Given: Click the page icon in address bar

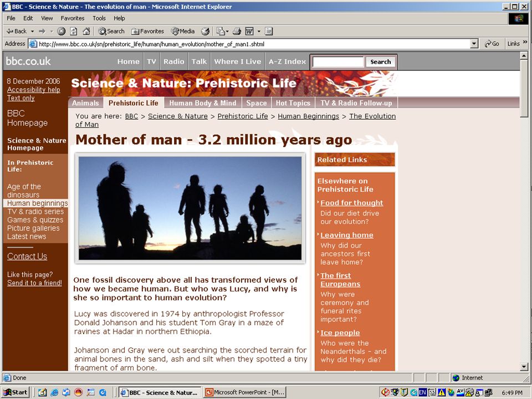Looking at the screenshot, I should [x=33, y=44].
